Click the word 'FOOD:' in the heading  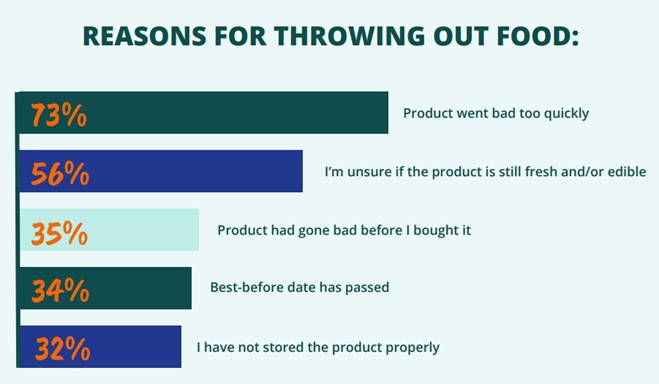tap(538, 36)
